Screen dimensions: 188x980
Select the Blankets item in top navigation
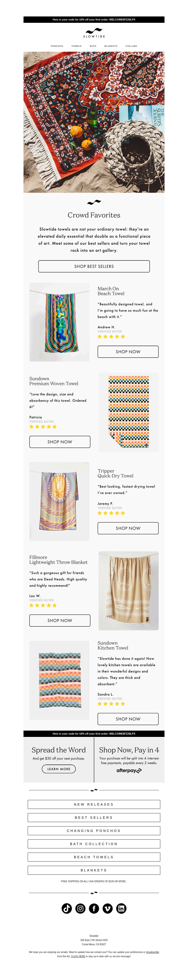111,46
